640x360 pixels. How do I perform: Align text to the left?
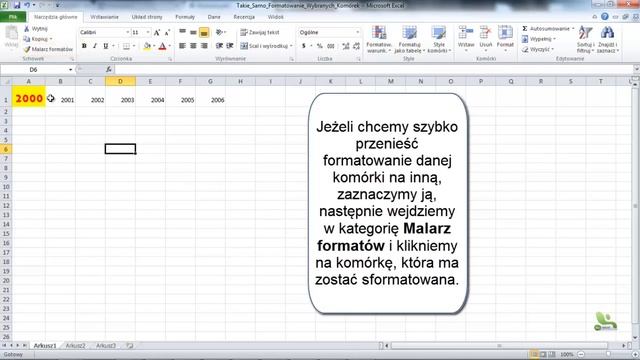[x=182, y=46]
